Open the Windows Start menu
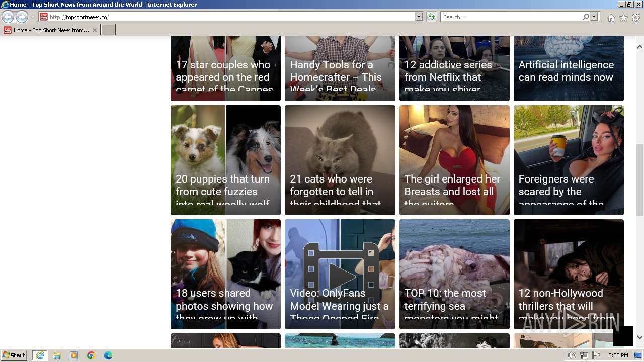The height and width of the screenshot is (362, 644). coord(14,355)
